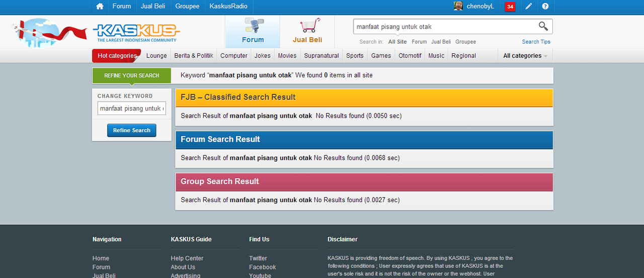Viewport: 644px width, 278px height.
Task: Click the footer Home link
Action: click(101, 258)
